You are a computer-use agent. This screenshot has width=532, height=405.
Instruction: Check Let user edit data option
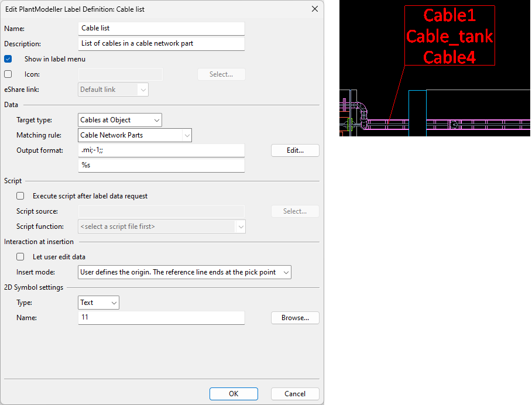(x=20, y=257)
